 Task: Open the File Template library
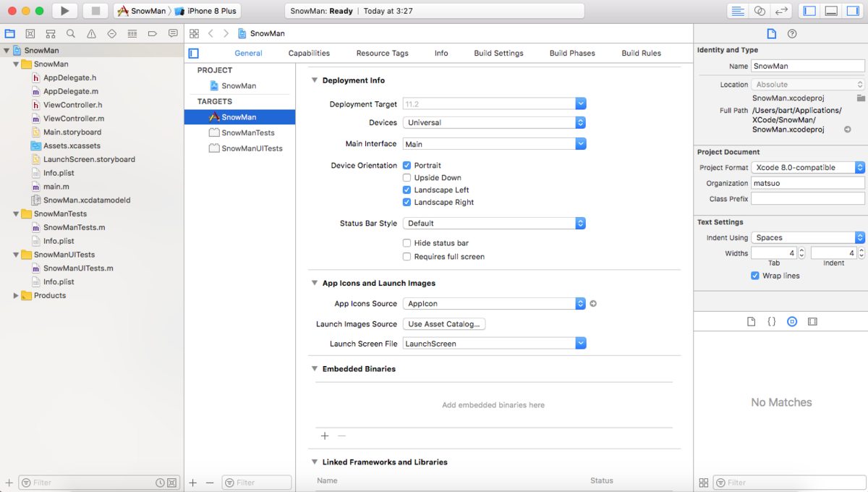coord(751,321)
